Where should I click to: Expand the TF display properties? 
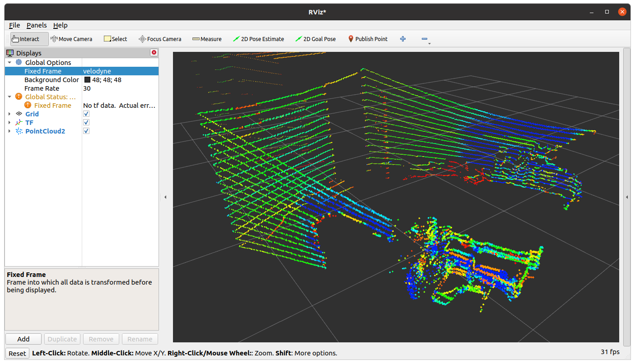[x=9, y=122]
